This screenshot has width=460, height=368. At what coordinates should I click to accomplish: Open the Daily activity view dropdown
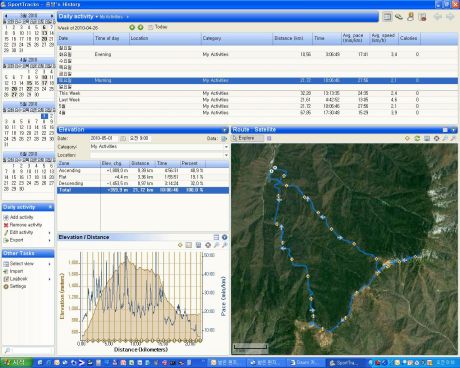[x=97, y=17]
